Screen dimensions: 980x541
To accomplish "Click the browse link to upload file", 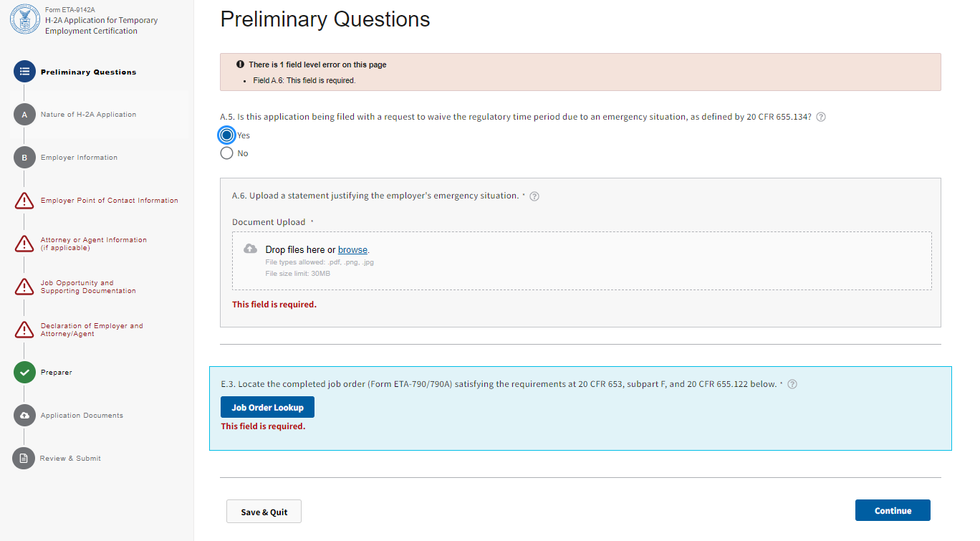I will [x=352, y=250].
